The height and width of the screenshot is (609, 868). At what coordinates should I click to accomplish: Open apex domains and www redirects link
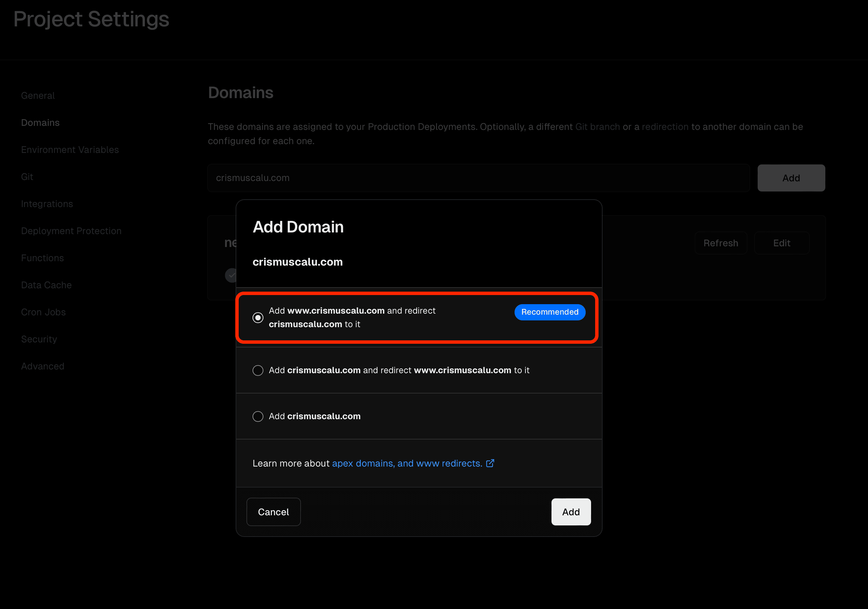pos(407,463)
